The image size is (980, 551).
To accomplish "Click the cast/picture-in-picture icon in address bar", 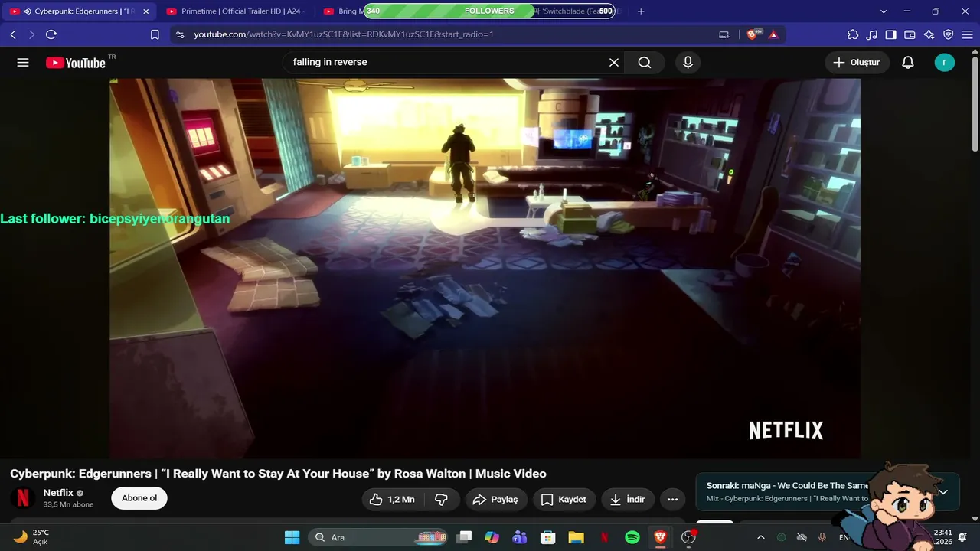I will tap(724, 34).
